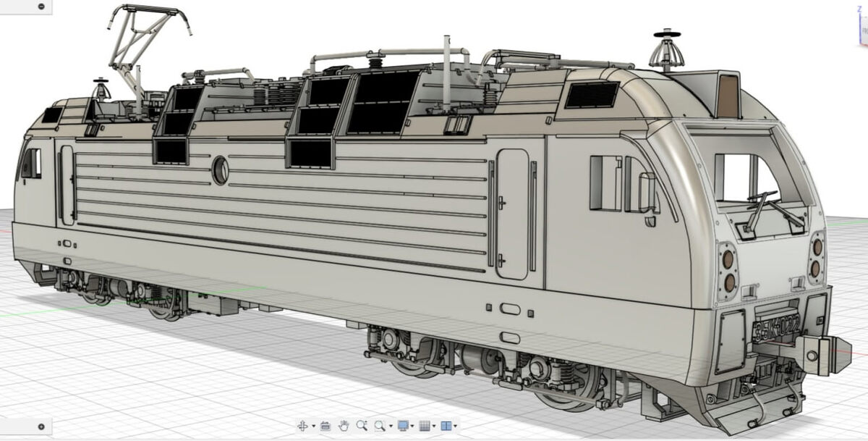Screen dimensions: 868x441
Task: Expand the Display Settings dropdown arrow
Action: click(x=412, y=426)
